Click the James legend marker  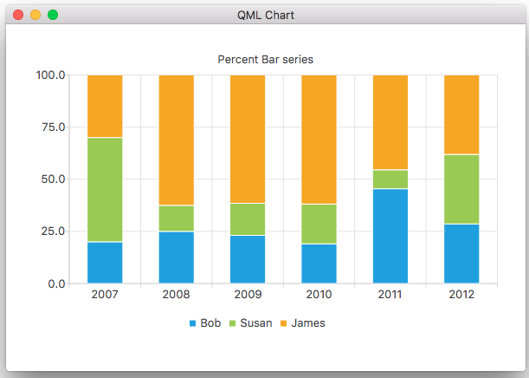click(x=284, y=323)
